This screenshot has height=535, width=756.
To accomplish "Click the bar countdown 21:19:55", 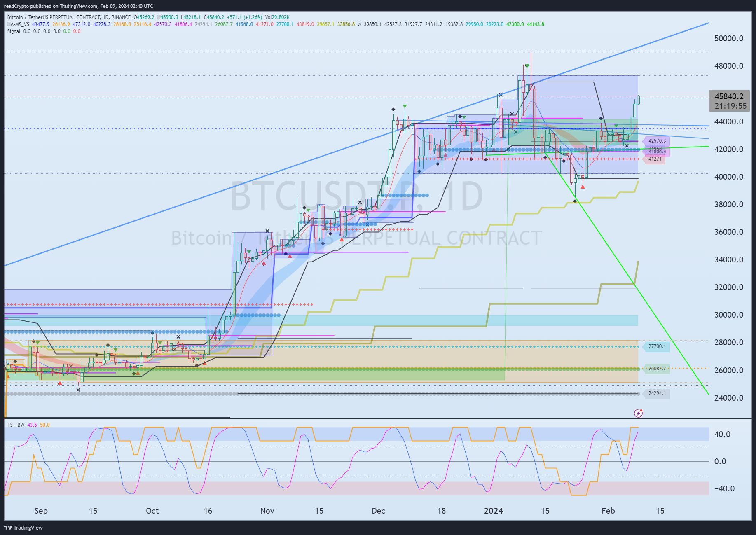I will 730,106.
